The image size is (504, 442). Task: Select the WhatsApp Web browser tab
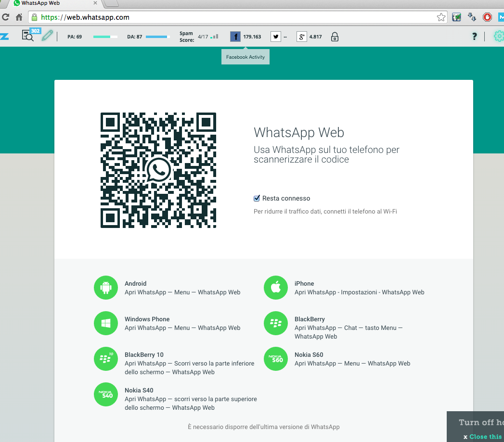tap(53, 3)
